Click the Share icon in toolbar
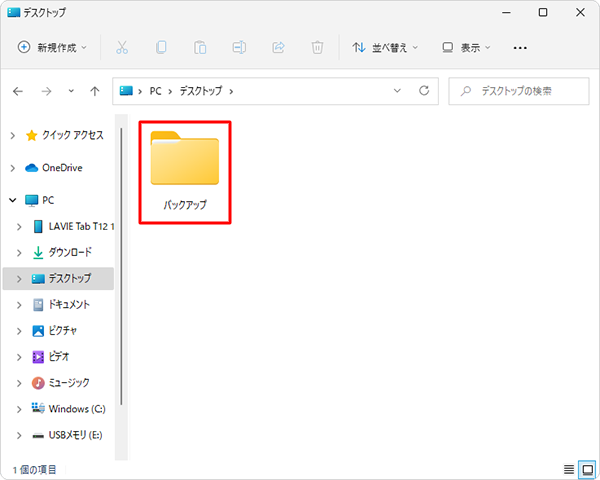 tap(278, 47)
